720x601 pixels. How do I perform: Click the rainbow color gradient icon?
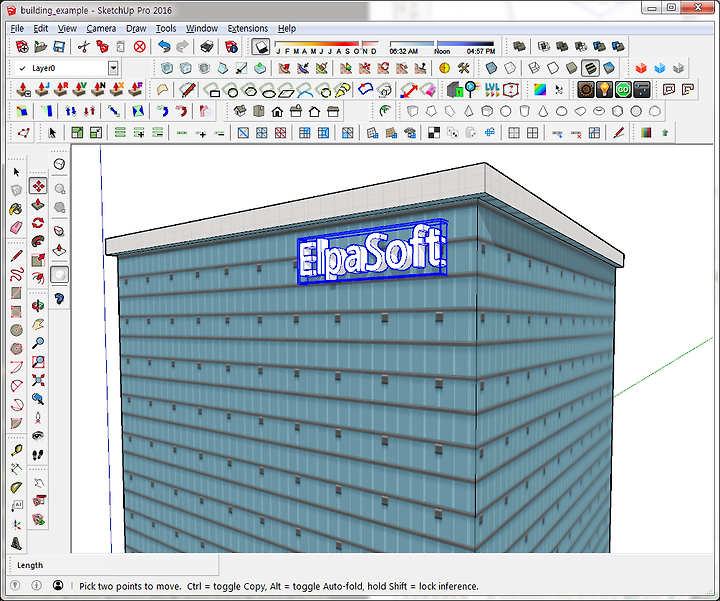point(540,90)
